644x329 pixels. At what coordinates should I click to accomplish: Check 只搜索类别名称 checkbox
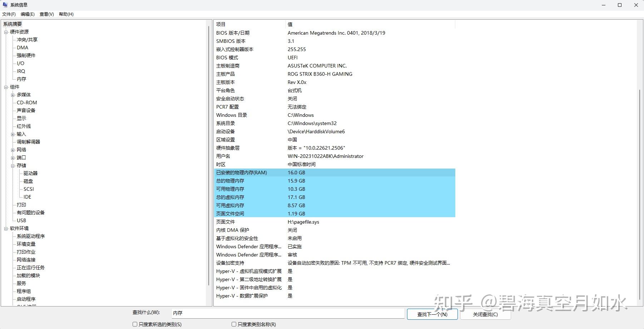[234, 324]
